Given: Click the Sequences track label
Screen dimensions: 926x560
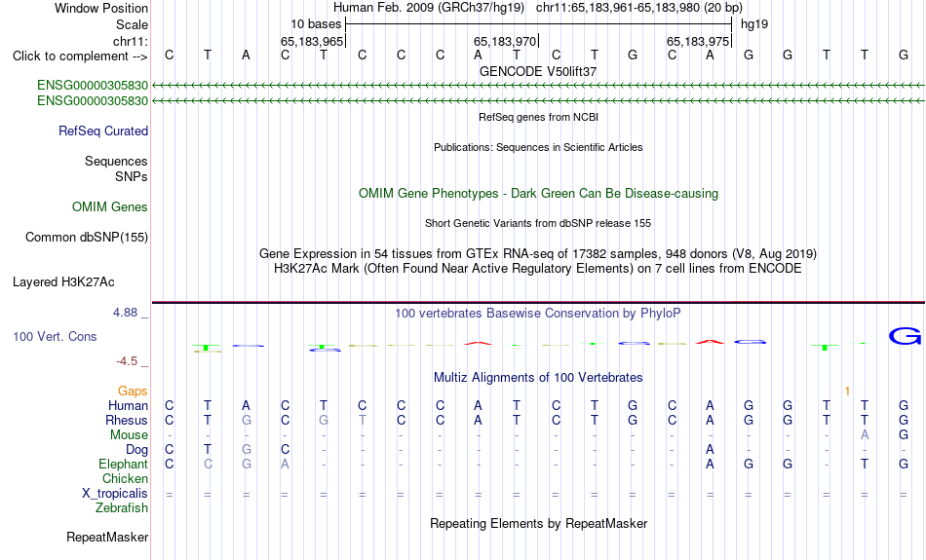Looking at the screenshot, I should (x=116, y=161).
